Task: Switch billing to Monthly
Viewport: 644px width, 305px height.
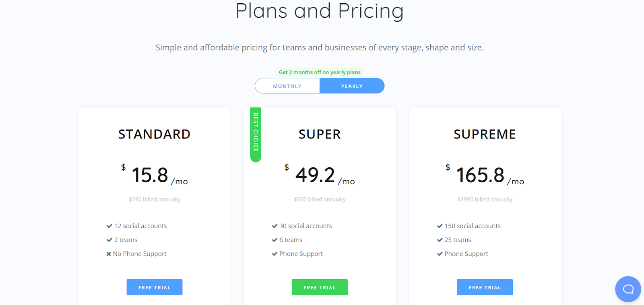Action: click(x=287, y=86)
